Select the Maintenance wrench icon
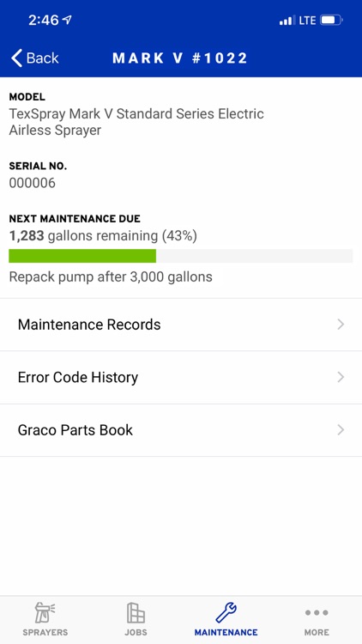Screen dimensions: 362x644 tap(226, 613)
